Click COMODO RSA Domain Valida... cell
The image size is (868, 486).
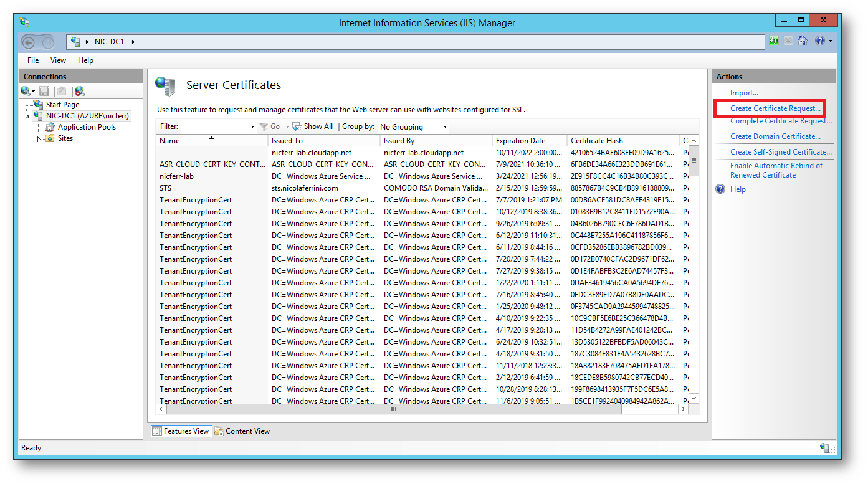tap(435, 188)
